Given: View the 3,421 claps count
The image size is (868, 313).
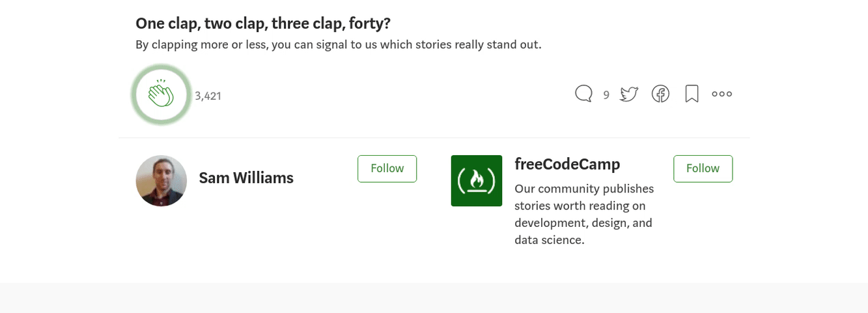Looking at the screenshot, I should 208,96.
